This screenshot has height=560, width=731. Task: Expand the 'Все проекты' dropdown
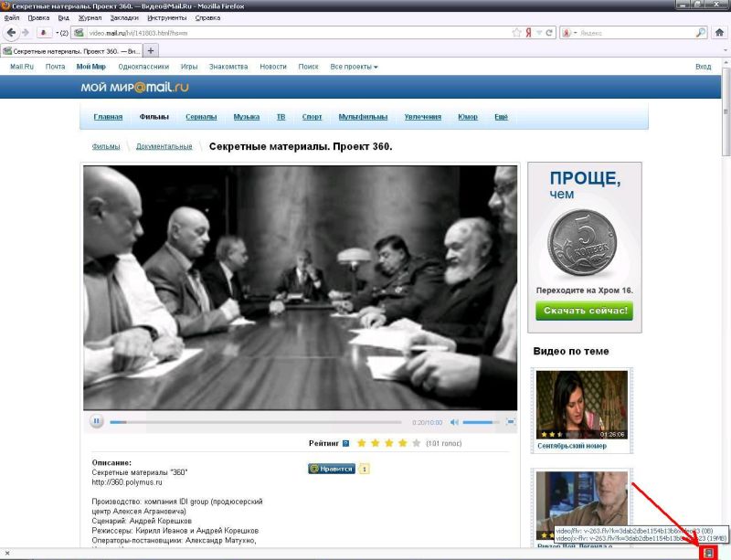pyautogui.click(x=354, y=67)
